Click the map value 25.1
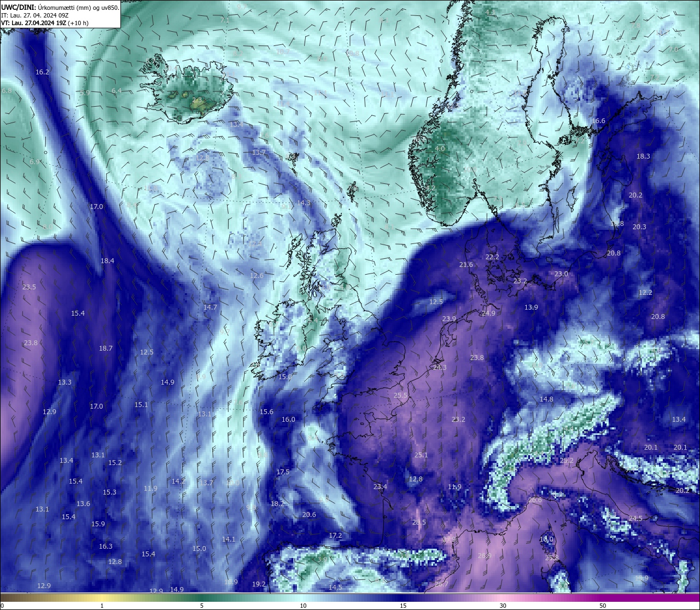Viewport: 700px width, 610px height. click(x=421, y=455)
